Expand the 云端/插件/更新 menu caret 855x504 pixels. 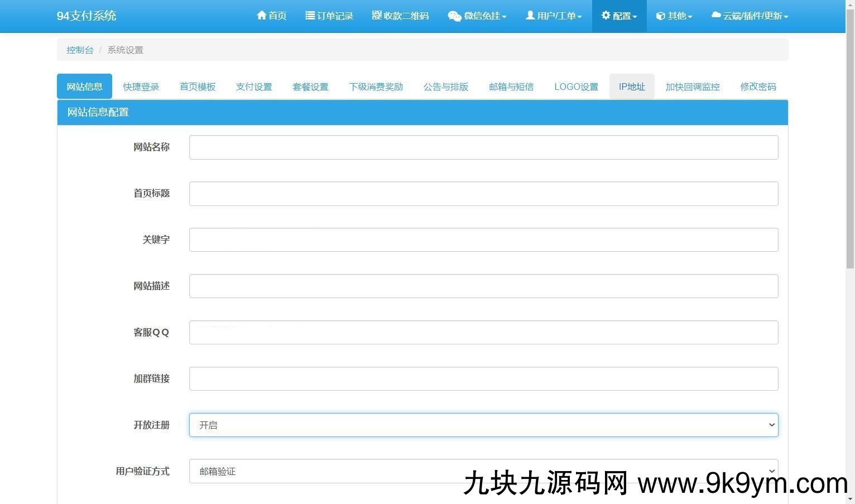coord(786,17)
